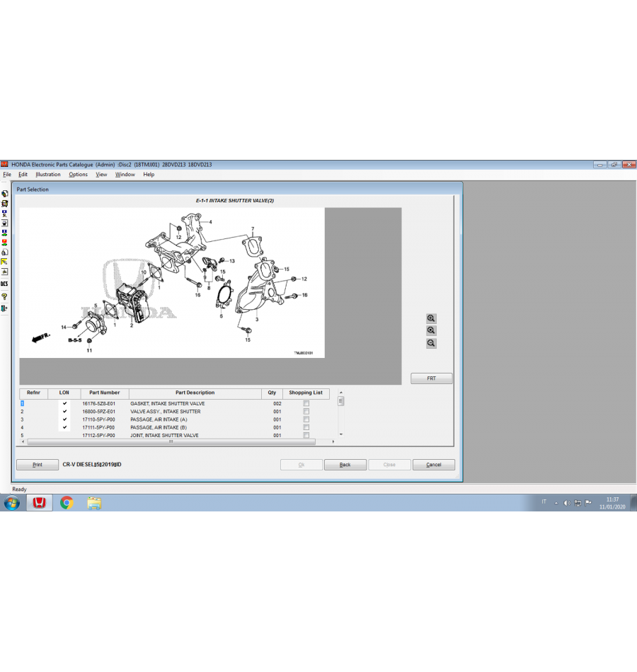Click the Part Number column header

(x=105, y=393)
